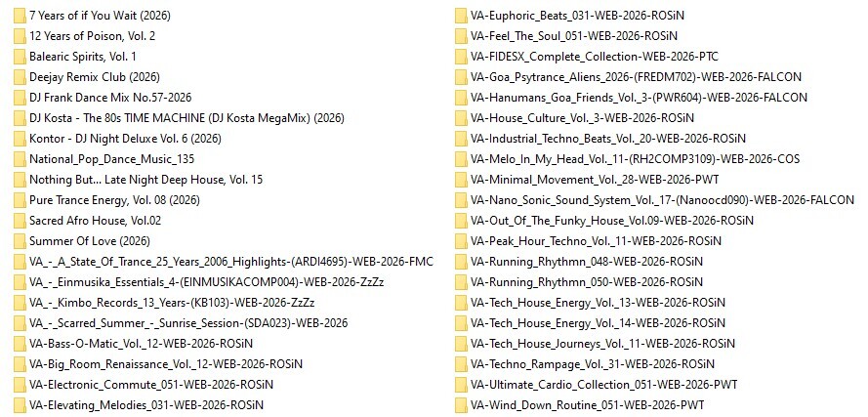Click folder icon for 7 Years of if You Wait
Viewport: 868px width, 417px height.
coord(20,16)
